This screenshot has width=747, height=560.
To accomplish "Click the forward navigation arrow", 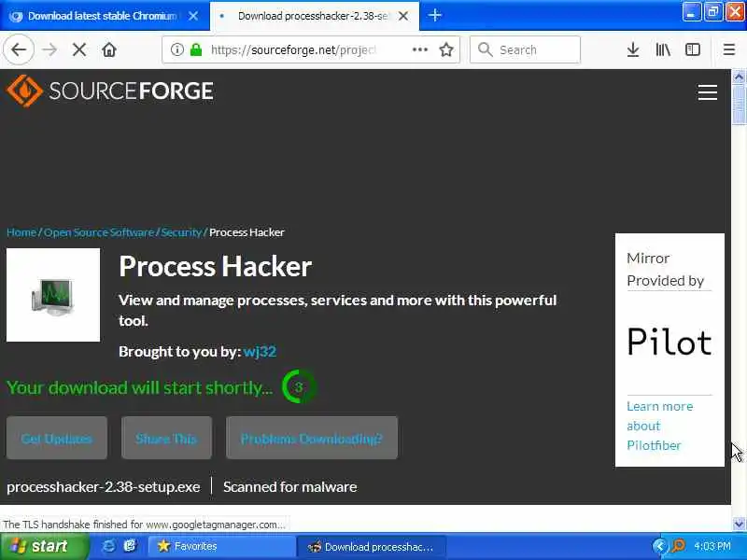I will (x=49, y=49).
